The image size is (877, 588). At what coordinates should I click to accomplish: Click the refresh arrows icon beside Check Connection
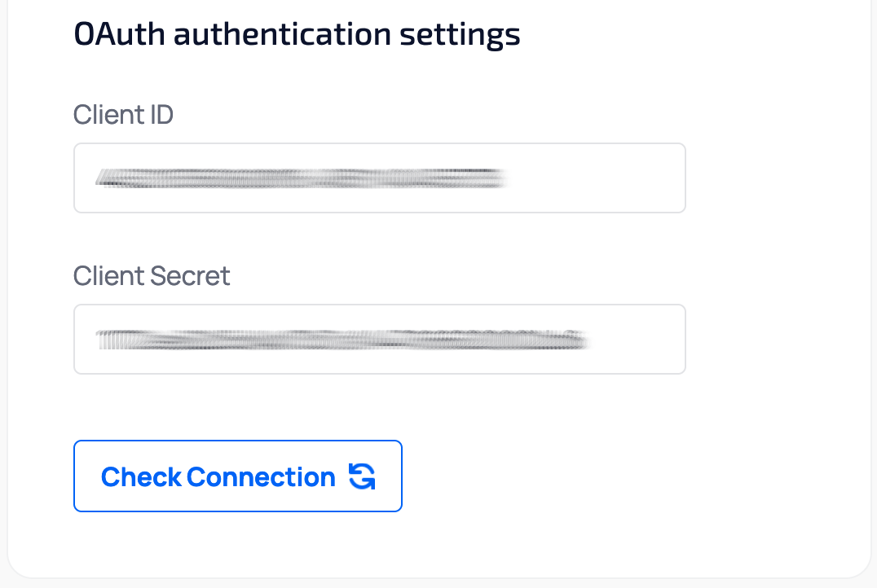coord(362,476)
